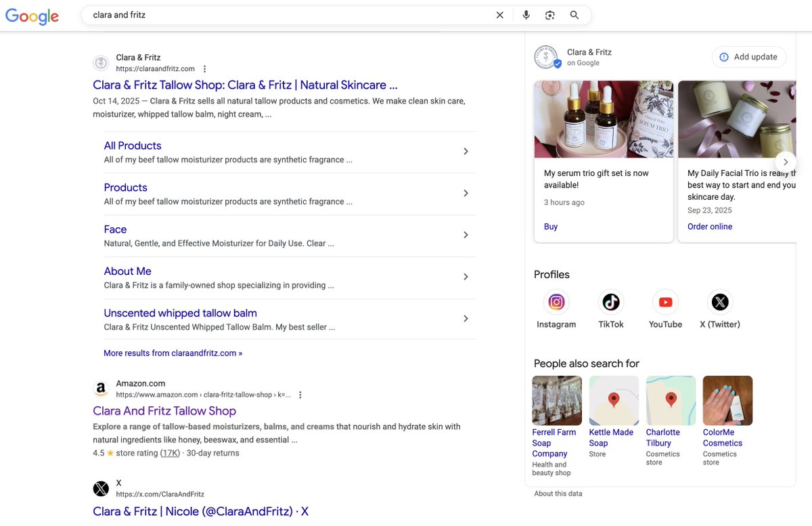The image size is (812, 526).
Task: Click the voice search microphone icon
Action: tap(526, 14)
